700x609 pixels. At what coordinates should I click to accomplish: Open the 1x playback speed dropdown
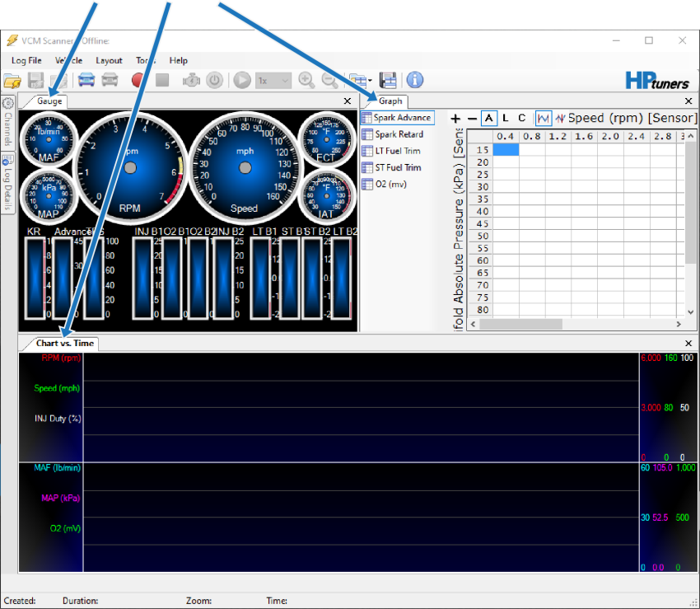pyautogui.click(x=273, y=81)
